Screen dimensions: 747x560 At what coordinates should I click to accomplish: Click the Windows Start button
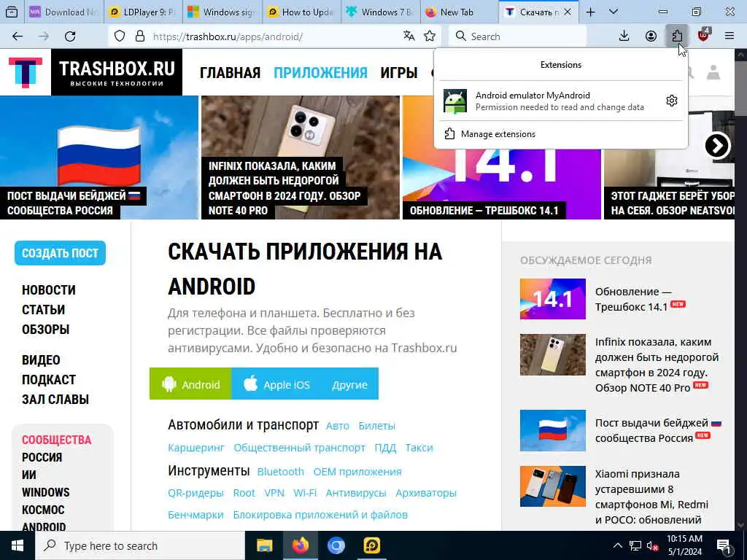(18, 545)
